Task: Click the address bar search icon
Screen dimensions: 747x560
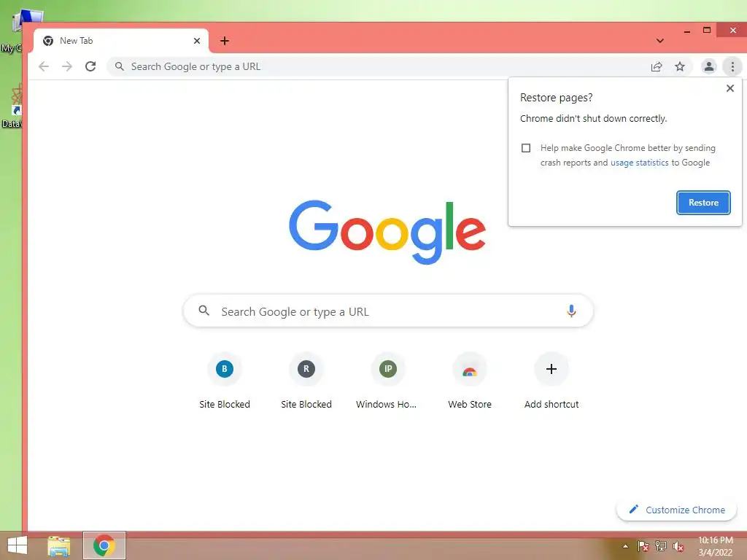Action: (120, 66)
